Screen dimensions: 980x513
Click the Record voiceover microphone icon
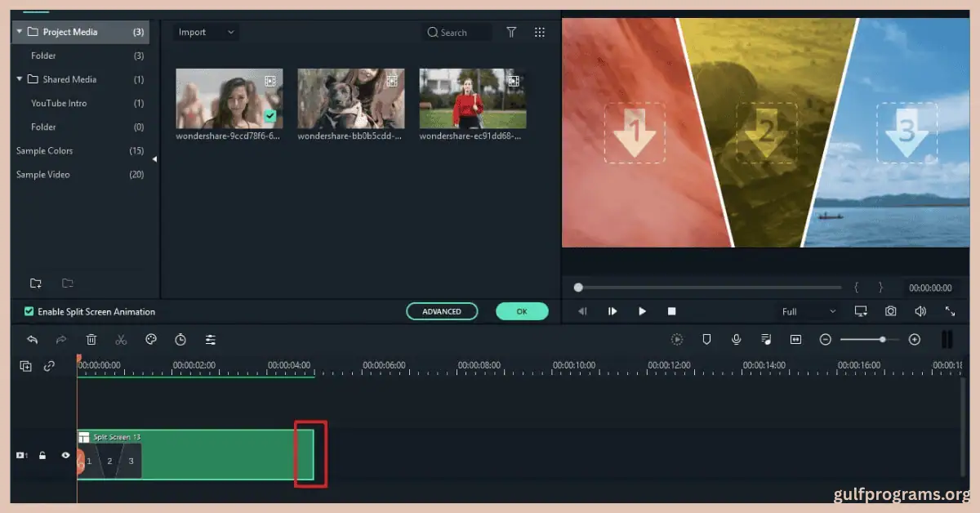736,339
